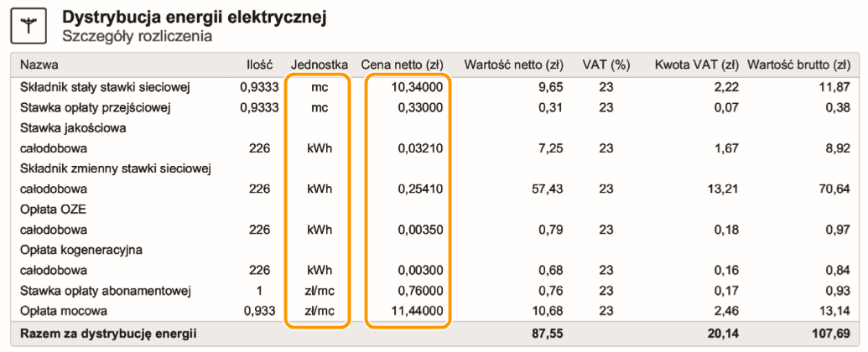Click net value 0,76 in abonamentowej row
The width and height of the screenshot is (868, 352).
pyautogui.click(x=551, y=291)
